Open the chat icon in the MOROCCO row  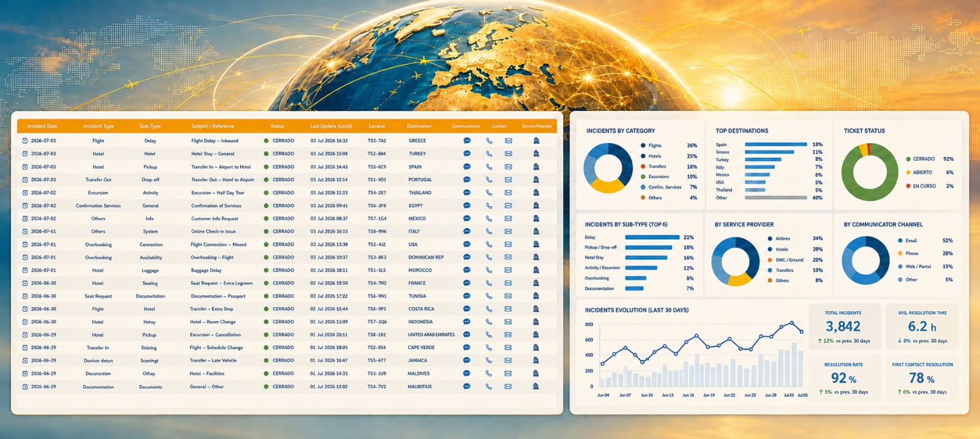pyautogui.click(x=467, y=270)
